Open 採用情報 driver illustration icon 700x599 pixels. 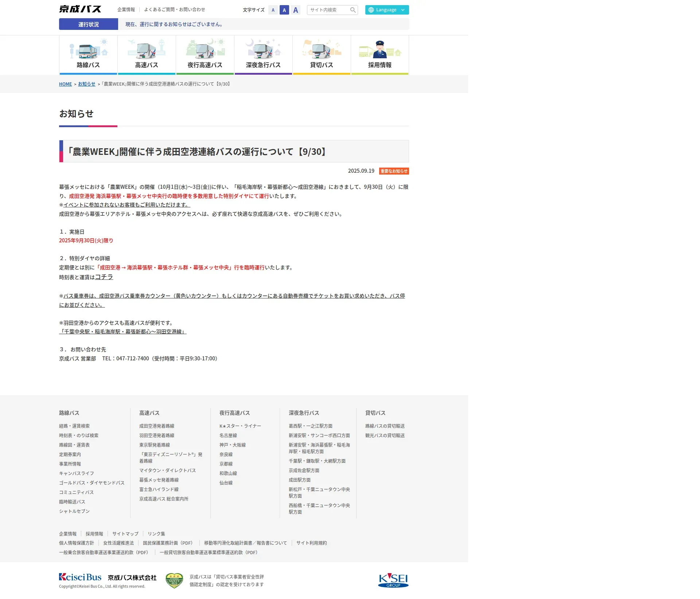pos(380,50)
